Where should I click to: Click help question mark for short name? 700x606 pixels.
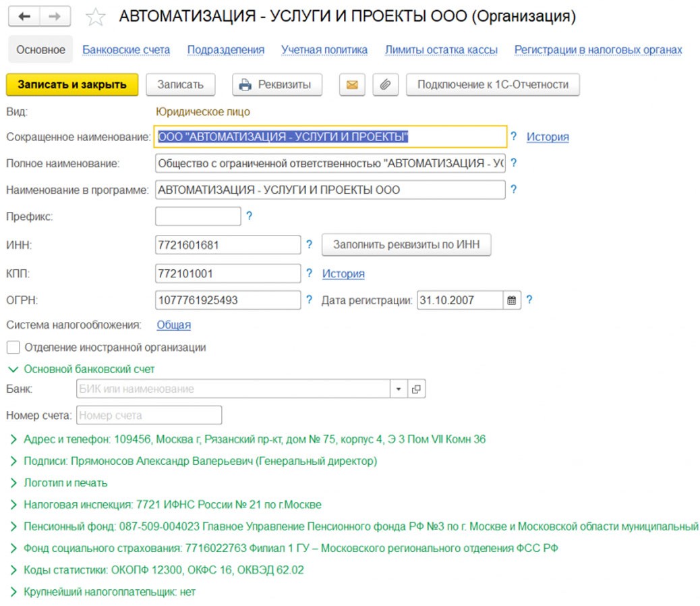coord(514,136)
